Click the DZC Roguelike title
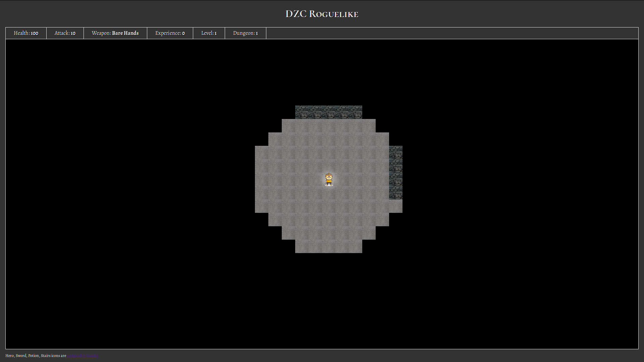The image size is (644, 362). coord(322,14)
